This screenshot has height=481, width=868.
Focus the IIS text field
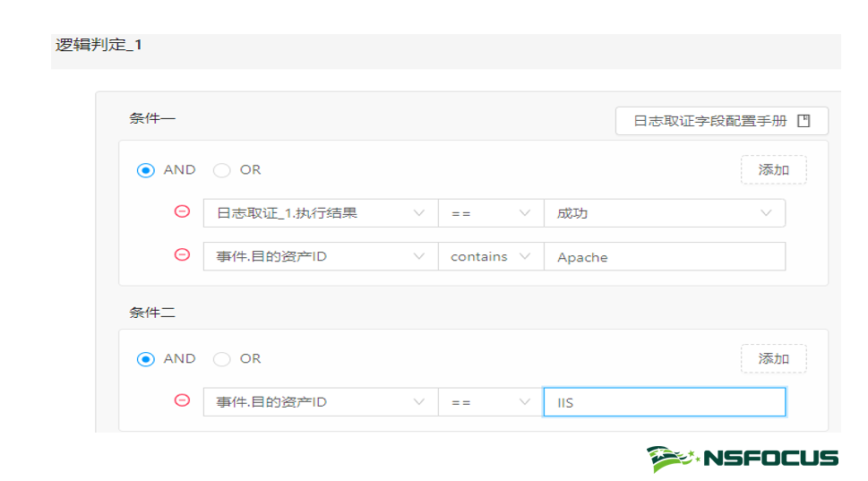click(664, 402)
